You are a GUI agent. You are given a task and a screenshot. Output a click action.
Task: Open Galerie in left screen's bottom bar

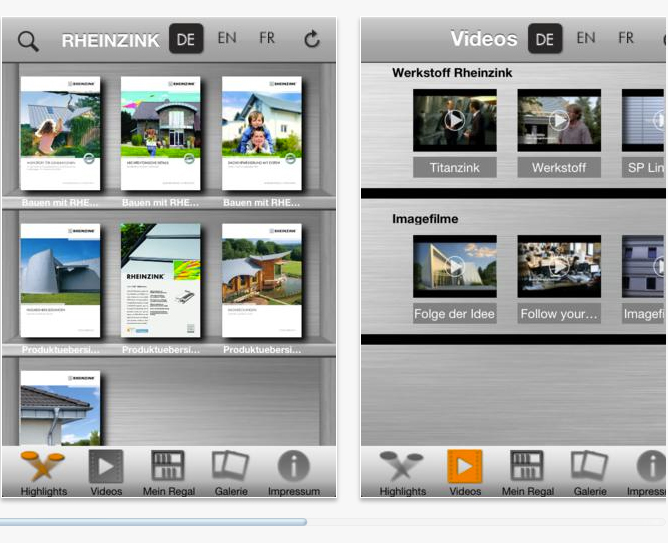(x=230, y=472)
